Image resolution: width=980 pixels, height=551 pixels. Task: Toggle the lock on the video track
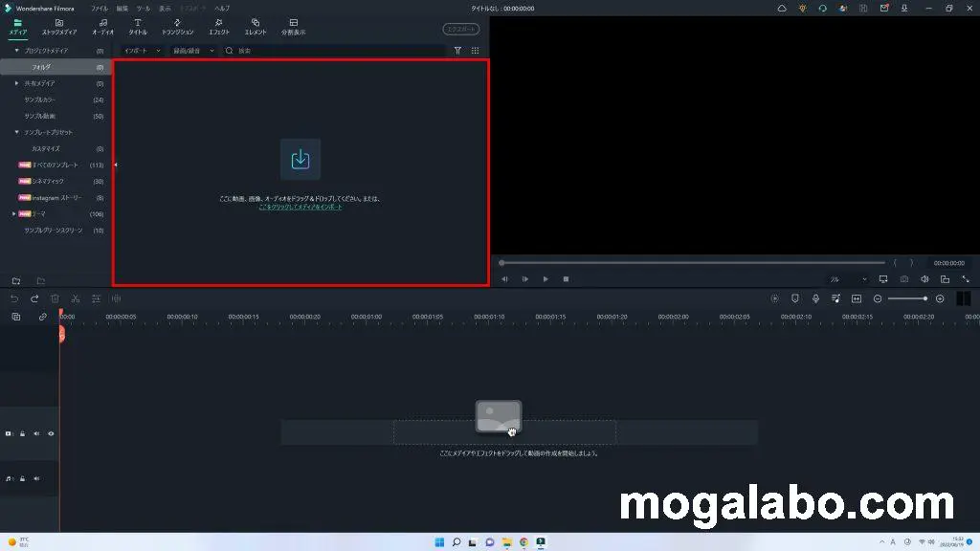(x=22, y=433)
